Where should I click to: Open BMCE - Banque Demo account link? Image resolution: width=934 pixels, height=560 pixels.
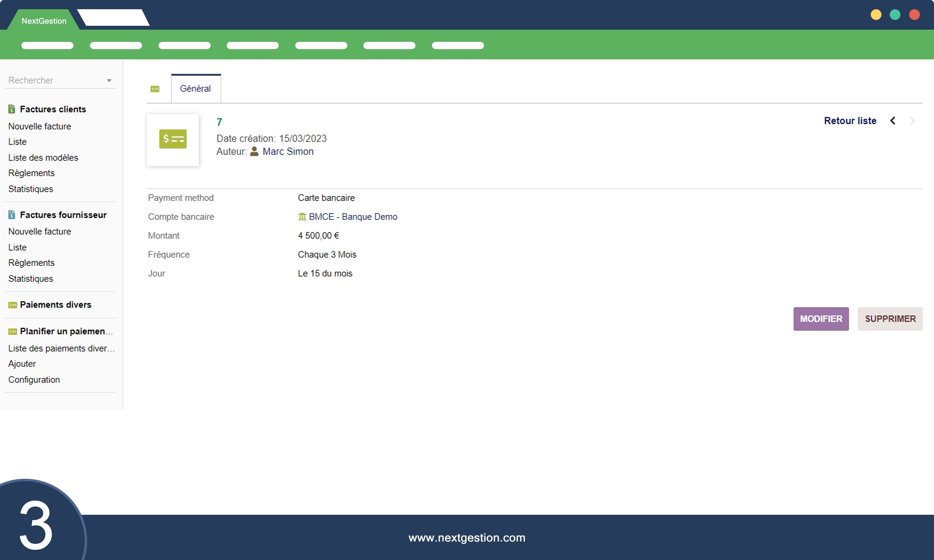click(353, 217)
